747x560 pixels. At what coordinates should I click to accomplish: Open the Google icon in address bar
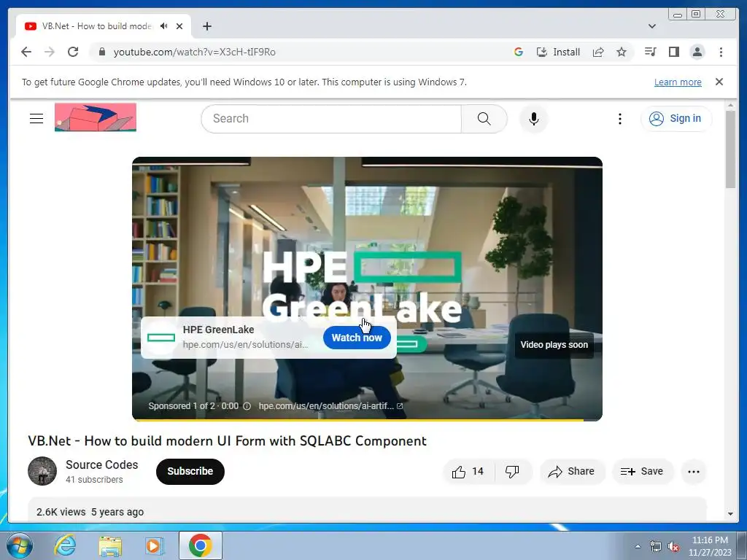[x=519, y=52]
